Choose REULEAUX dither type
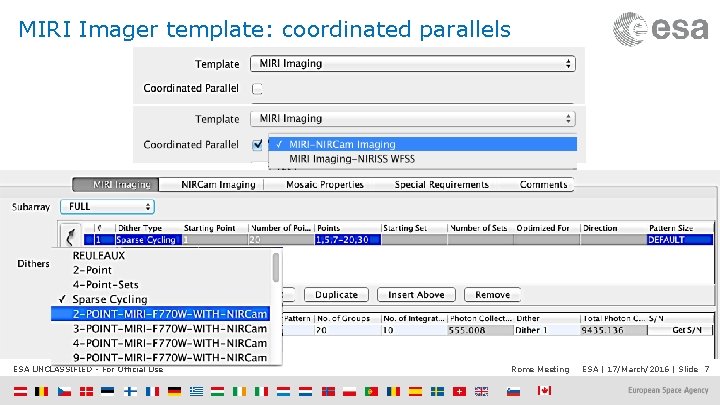This screenshot has width=720, height=405. pos(98,255)
